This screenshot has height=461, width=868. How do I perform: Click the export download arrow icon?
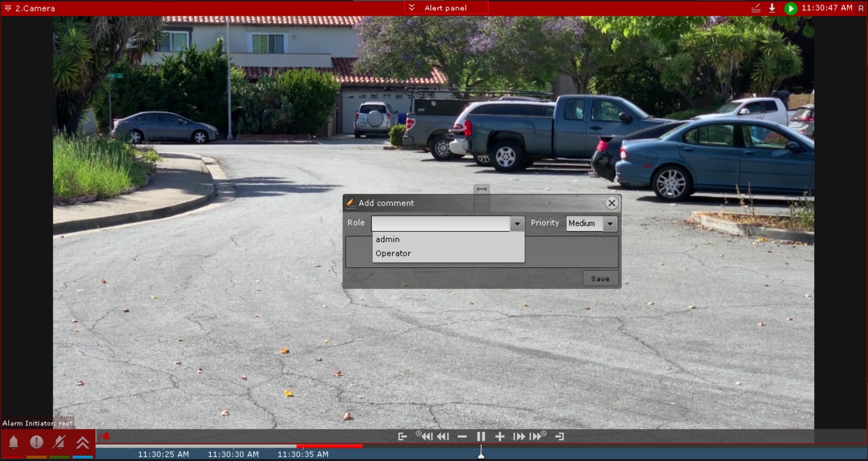772,8
